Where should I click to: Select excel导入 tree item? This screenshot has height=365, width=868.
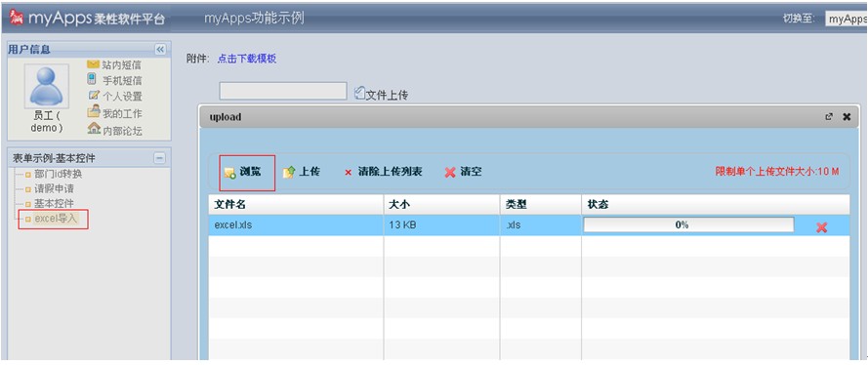[x=56, y=219]
